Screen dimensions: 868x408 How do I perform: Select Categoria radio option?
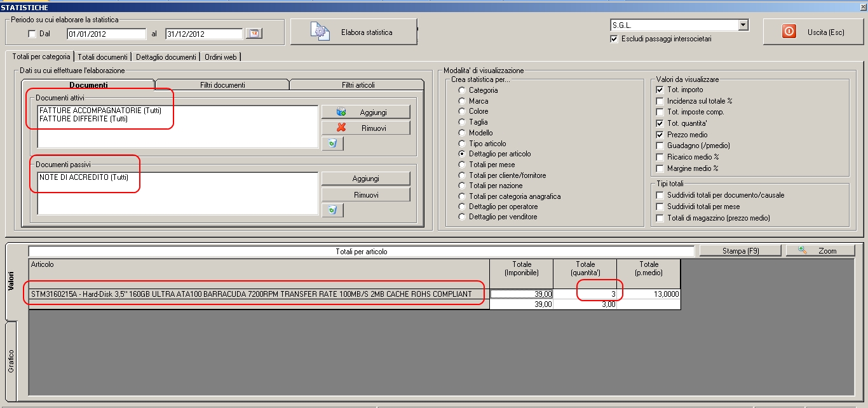pos(462,90)
